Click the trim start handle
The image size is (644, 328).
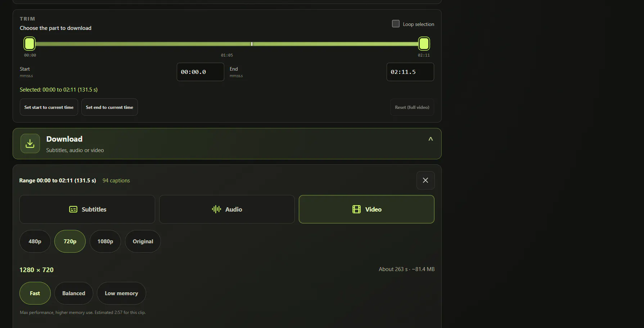[30, 44]
